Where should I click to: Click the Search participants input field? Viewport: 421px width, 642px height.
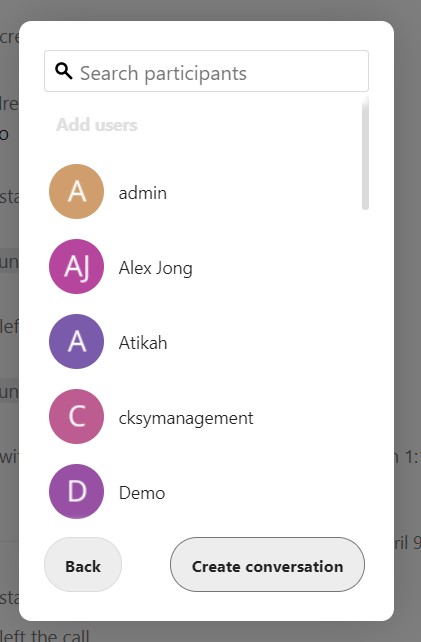206,71
